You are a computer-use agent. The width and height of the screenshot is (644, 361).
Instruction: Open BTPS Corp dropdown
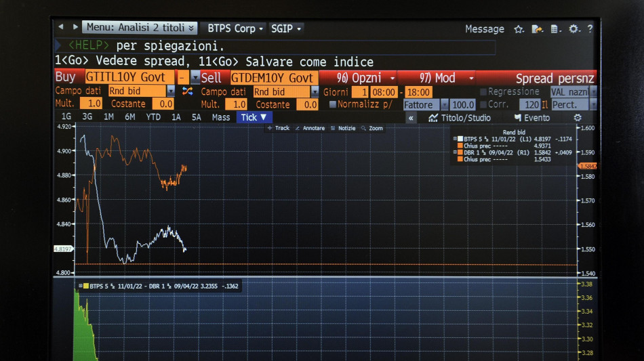[x=235, y=28]
